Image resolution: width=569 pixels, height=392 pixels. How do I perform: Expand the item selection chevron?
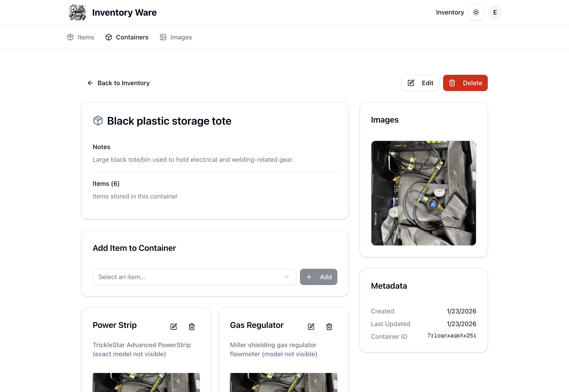287,277
